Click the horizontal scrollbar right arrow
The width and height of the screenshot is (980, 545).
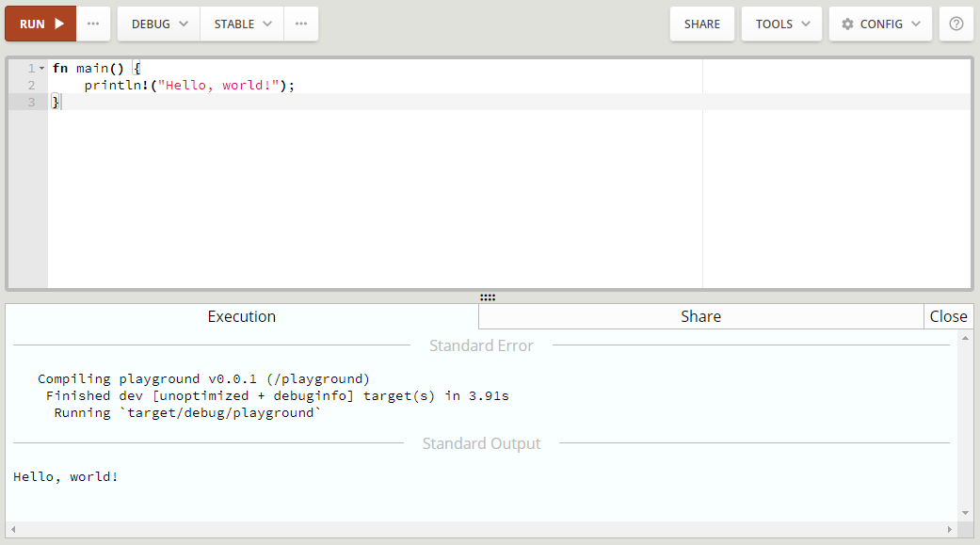point(949,529)
